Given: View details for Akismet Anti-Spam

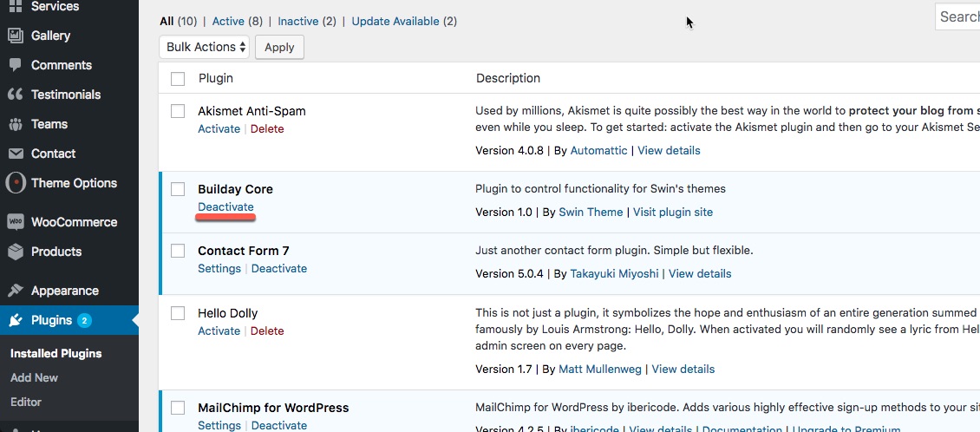Looking at the screenshot, I should click(x=669, y=151).
